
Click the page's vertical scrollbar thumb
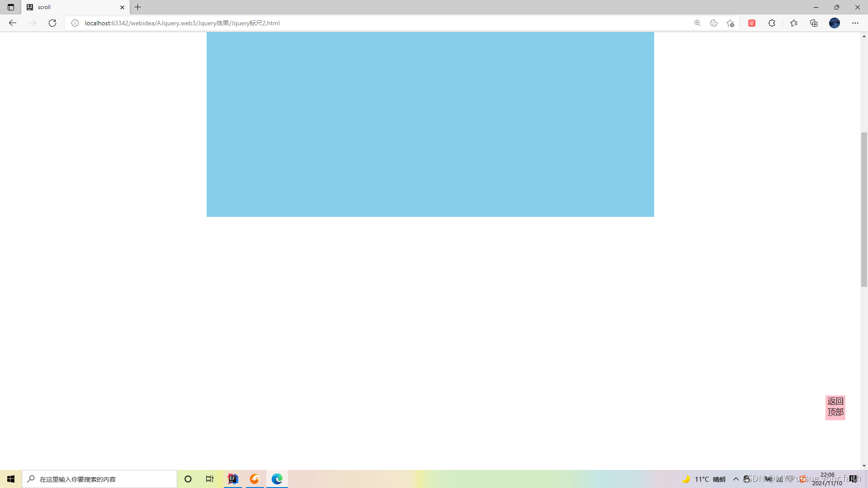click(x=864, y=209)
